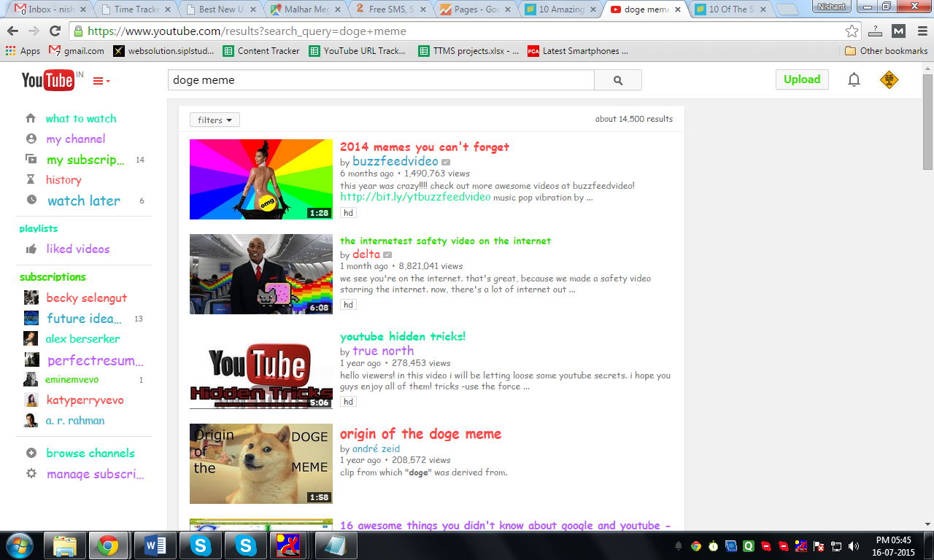Open 'the internetest safety video' title

(x=445, y=241)
